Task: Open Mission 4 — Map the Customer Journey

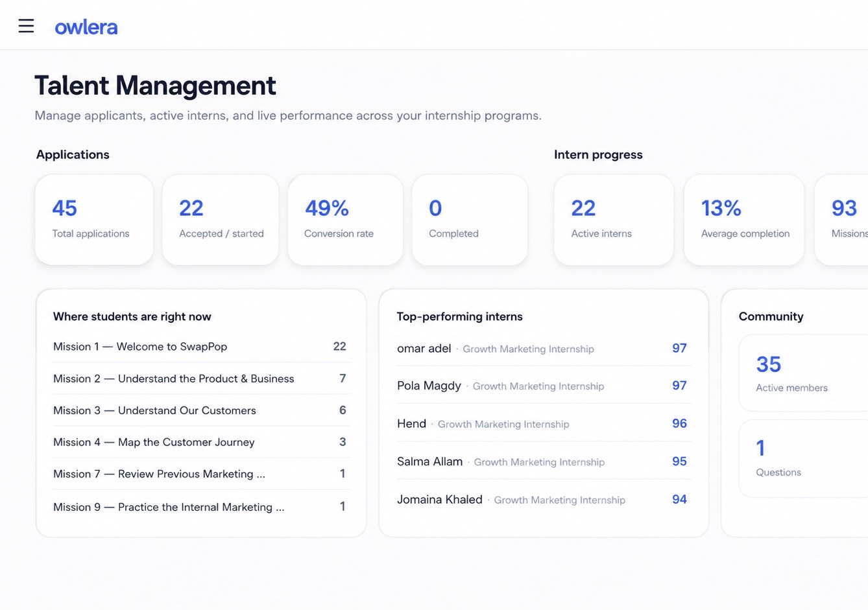Action: pos(201,442)
